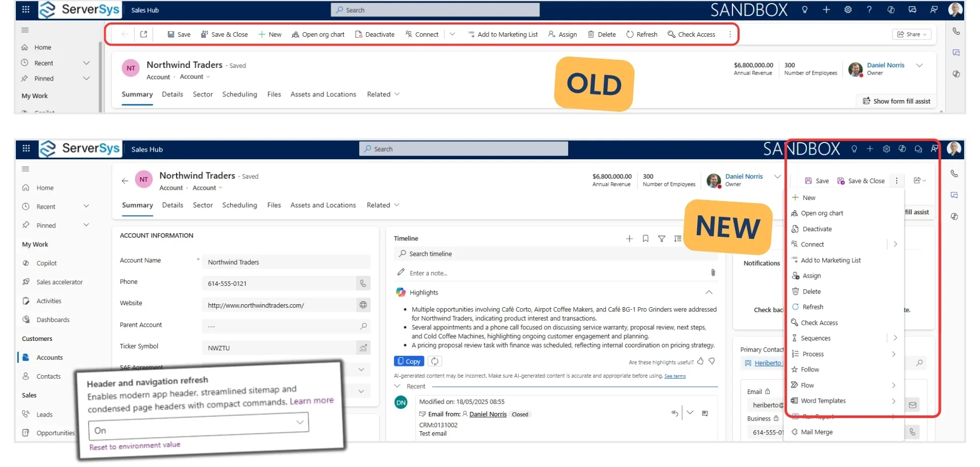The height and width of the screenshot is (467, 980).
Task: Expand Sequences submenu arrow
Action: pyautogui.click(x=895, y=338)
